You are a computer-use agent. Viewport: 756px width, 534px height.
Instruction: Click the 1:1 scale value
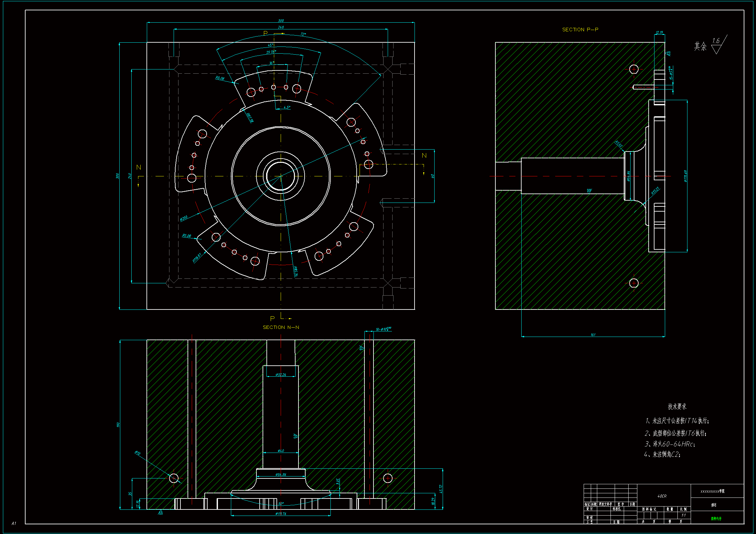coord(684,515)
